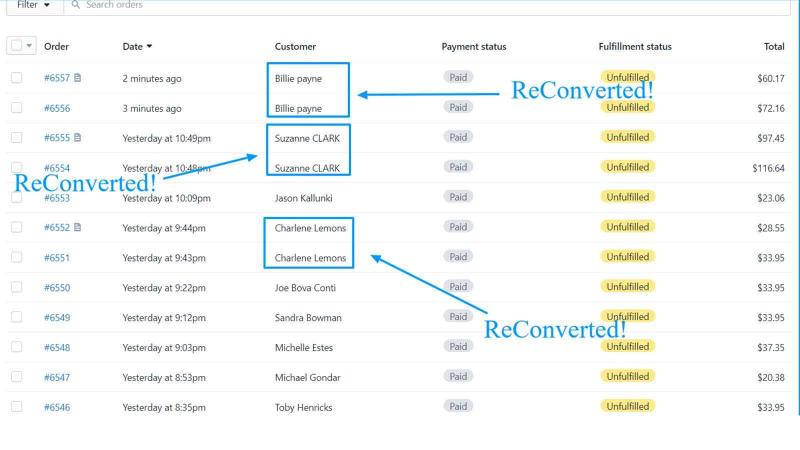Click the Paid badge for Toby Henricks
800x450 pixels.
tap(458, 406)
